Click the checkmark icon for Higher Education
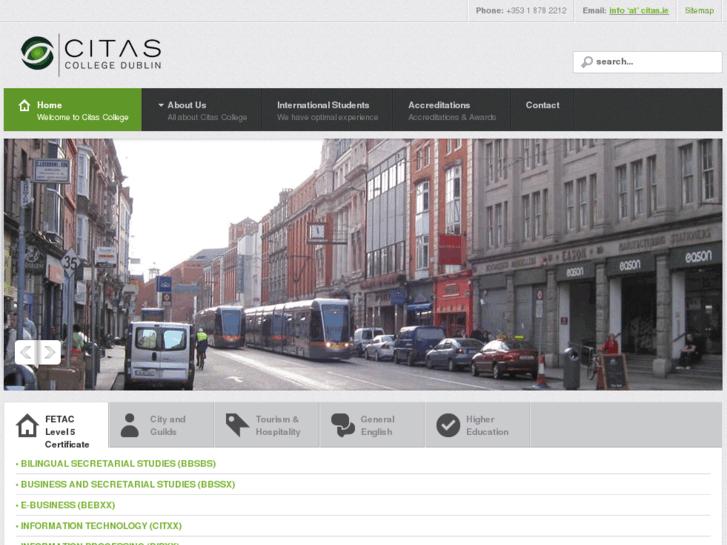Viewport: 727px width, 545px height. (448, 425)
